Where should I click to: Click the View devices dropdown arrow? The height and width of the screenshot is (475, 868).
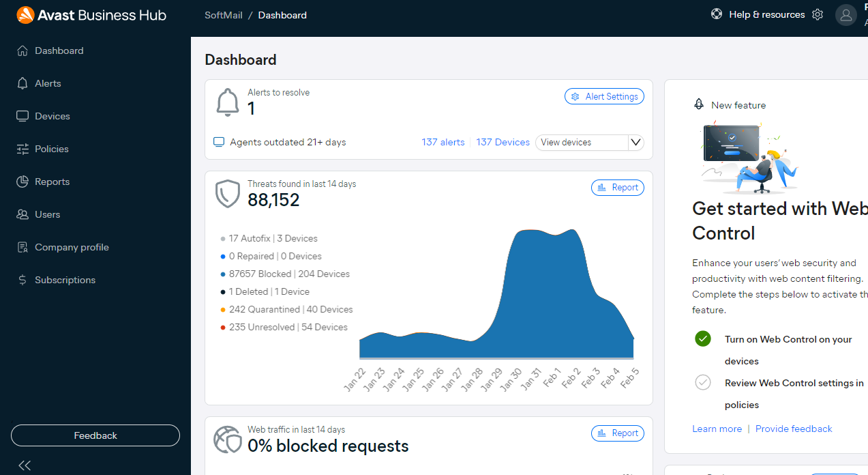635,142
